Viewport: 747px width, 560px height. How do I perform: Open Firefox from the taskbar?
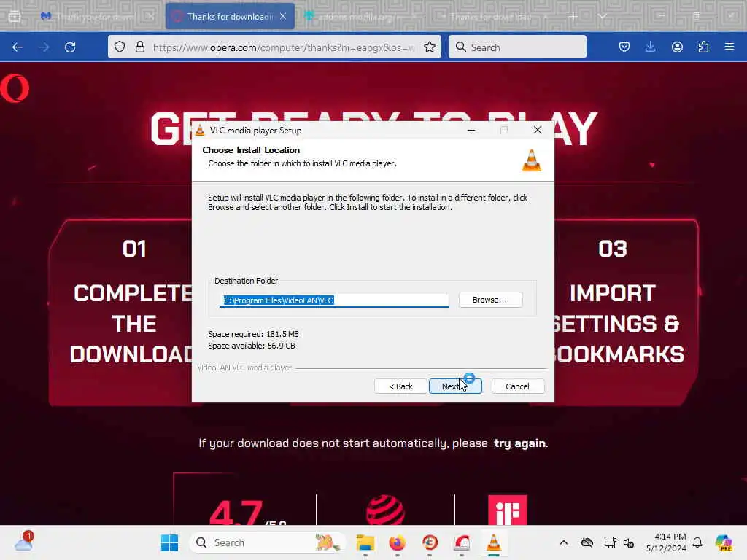point(398,542)
